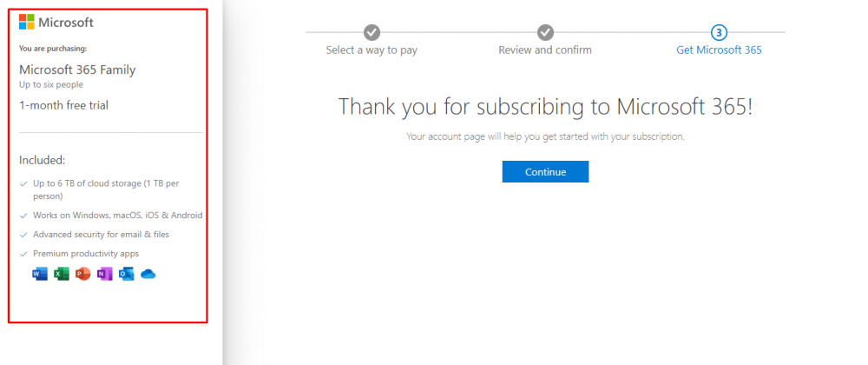The width and height of the screenshot is (868, 365).
Task: Select the Excel app icon
Action: [x=61, y=275]
